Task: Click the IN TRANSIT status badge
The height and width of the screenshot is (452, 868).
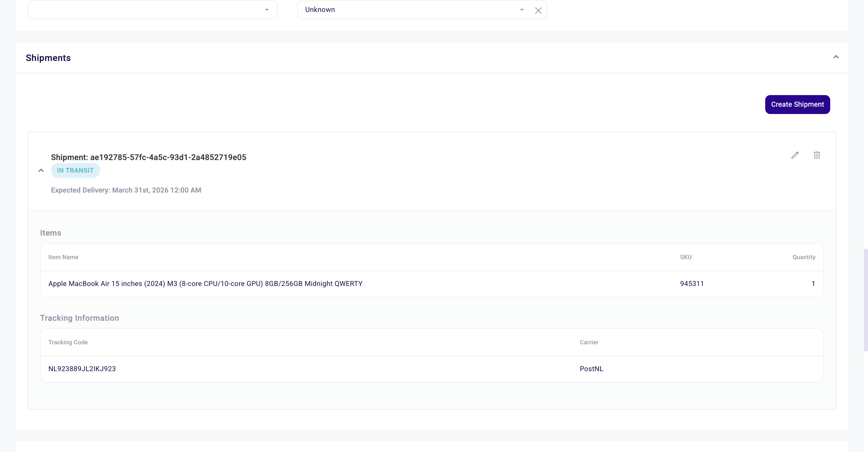Action: 75,170
